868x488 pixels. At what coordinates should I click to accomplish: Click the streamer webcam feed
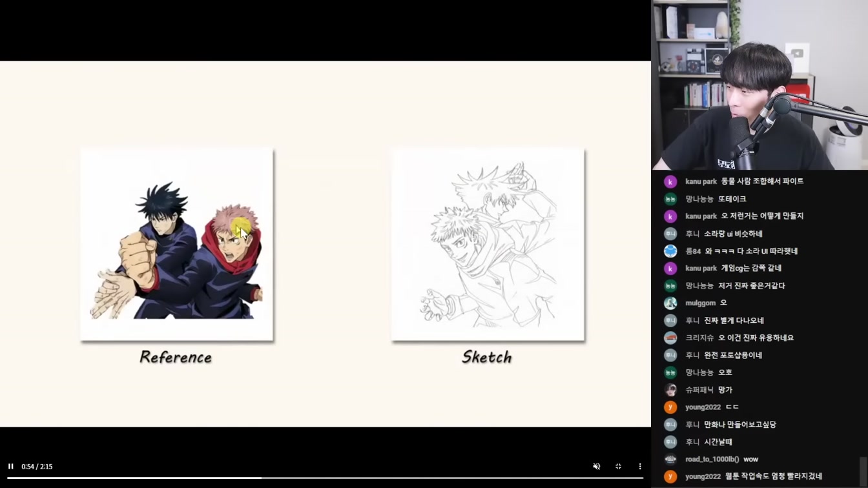coord(759,85)
